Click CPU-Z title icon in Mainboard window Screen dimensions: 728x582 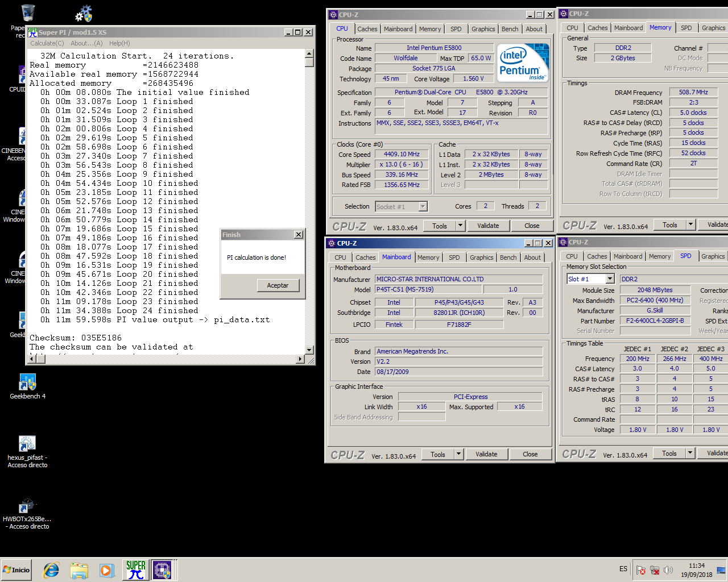coord(332,243)
